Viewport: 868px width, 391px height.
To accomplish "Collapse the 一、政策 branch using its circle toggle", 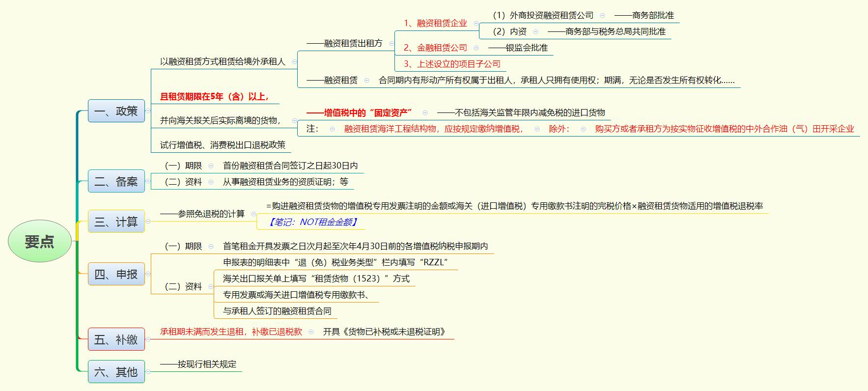I will click(x=148, y=111).
